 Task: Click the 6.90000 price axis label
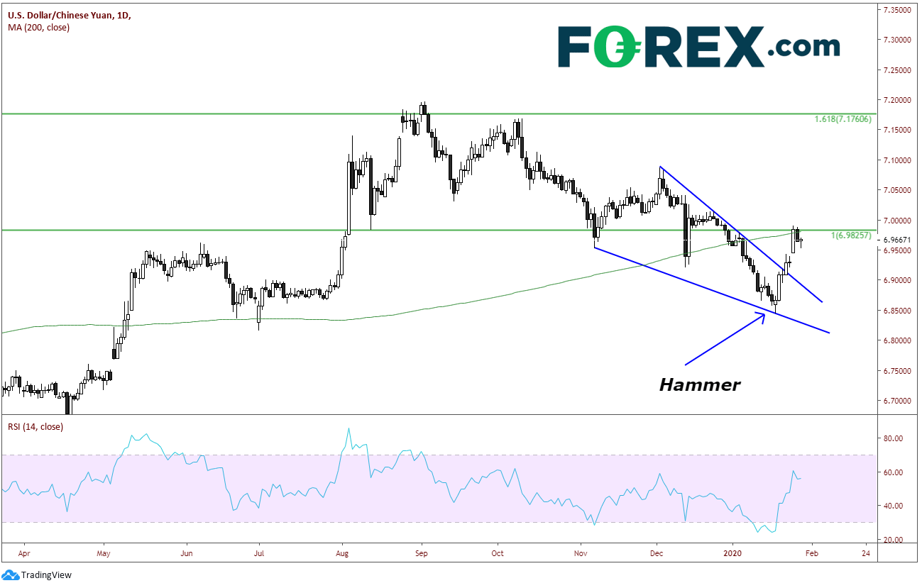[896, 280]
